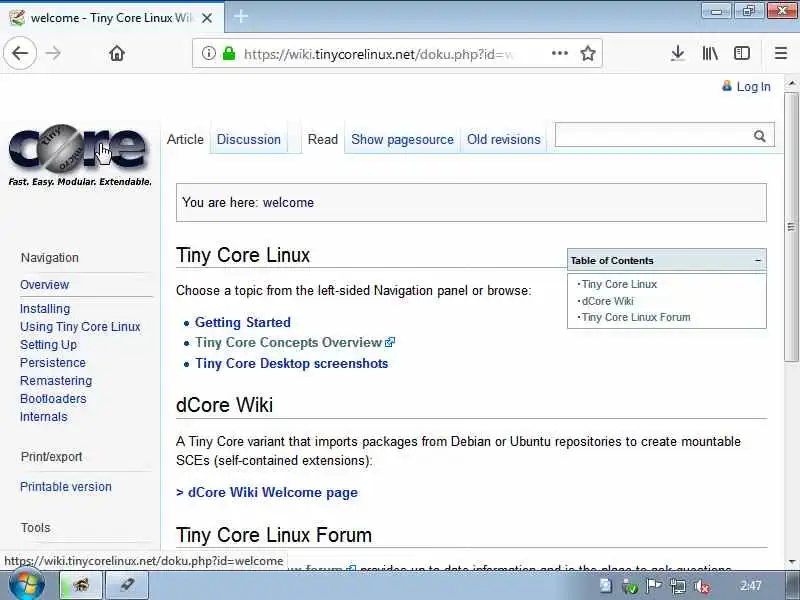Click the green padlock security icon
This screenshot has width=800, height=600.
(x=229, y=53)
